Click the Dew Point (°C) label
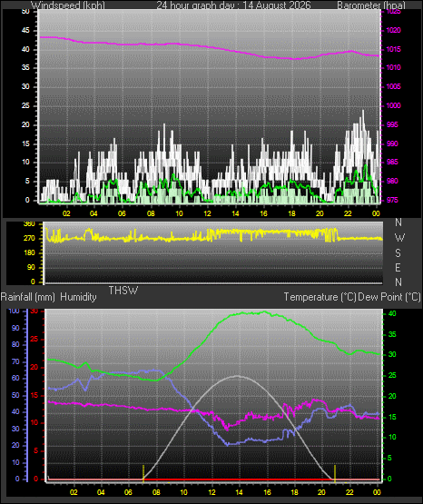Viewport: 423px width, 504px height. (389, 297)
